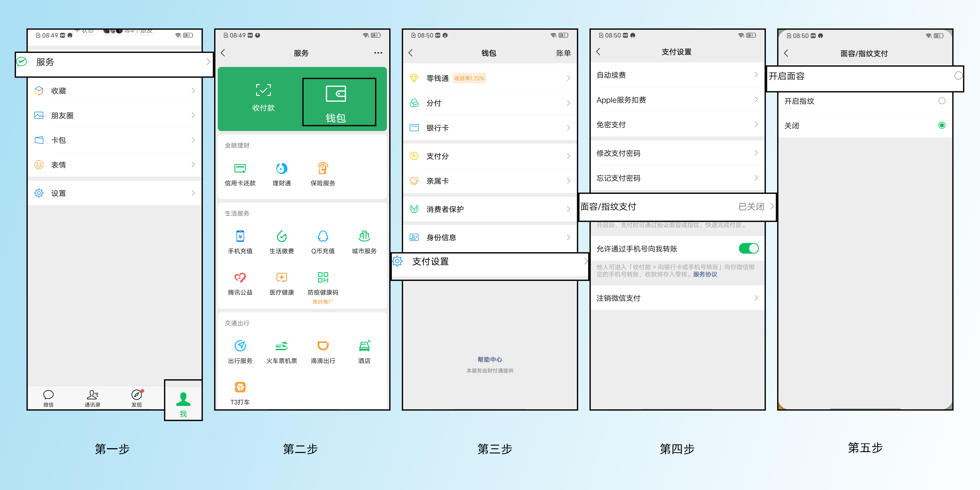
Task: Tap the 限时推广 label
Action: [323, 302]
